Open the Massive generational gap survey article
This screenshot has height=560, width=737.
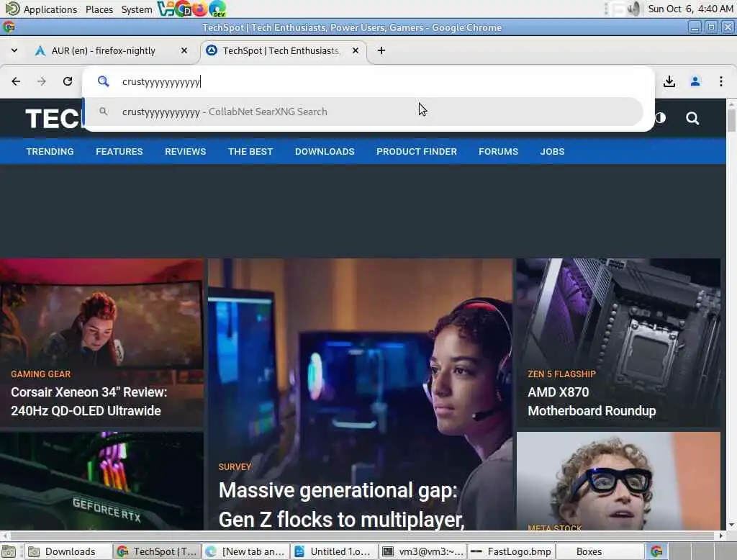pos(342,505)
